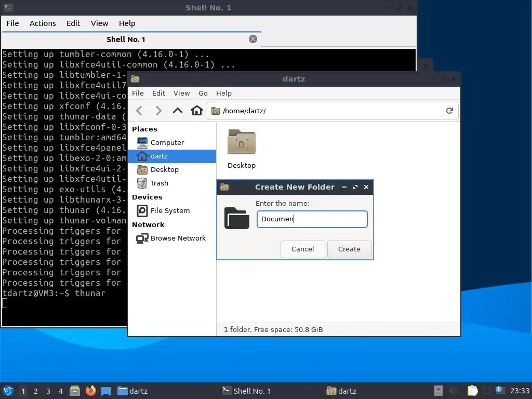Select Computer in Places sidebar
Image resolution: width=532 pixels, height=399 pixels.
coord(172,142)
